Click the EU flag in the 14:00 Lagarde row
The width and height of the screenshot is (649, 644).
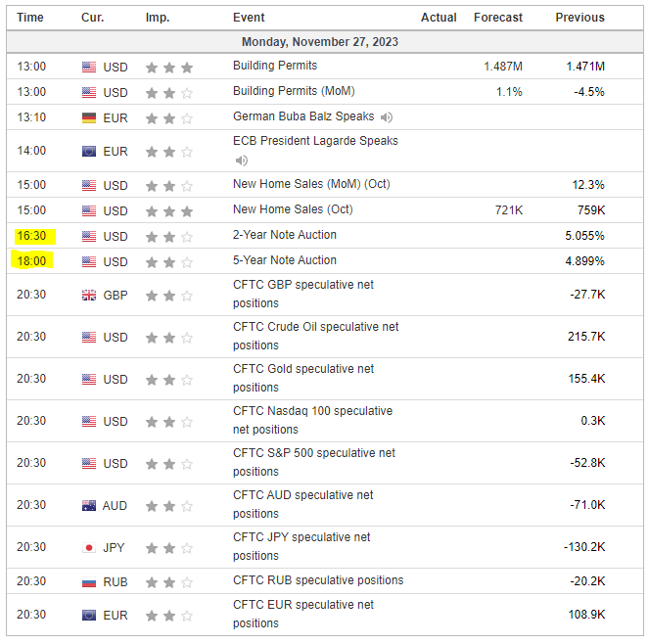tap(90, 152)
